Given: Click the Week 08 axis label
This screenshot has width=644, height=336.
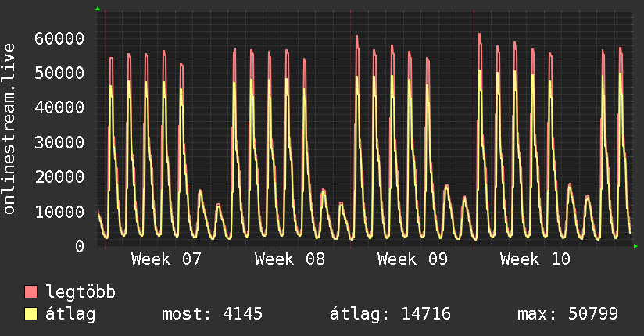Looking at the screenshot, I should point(289,259).
